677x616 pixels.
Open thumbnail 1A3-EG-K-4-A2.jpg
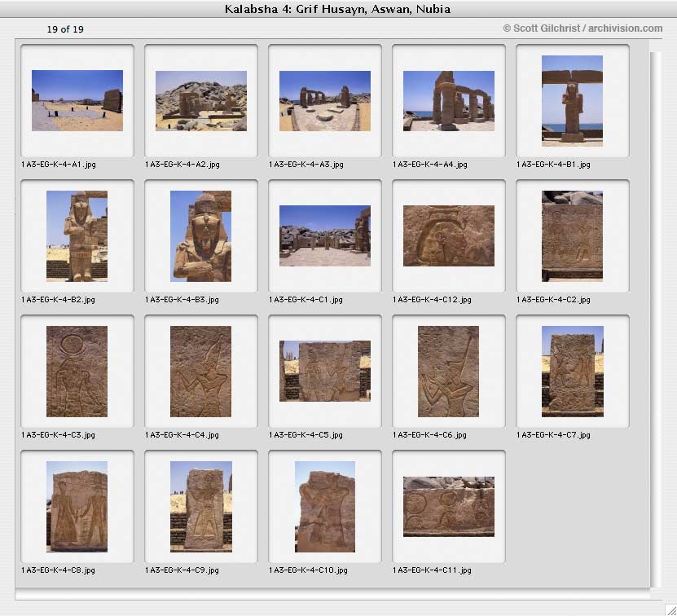coord(201,101)
